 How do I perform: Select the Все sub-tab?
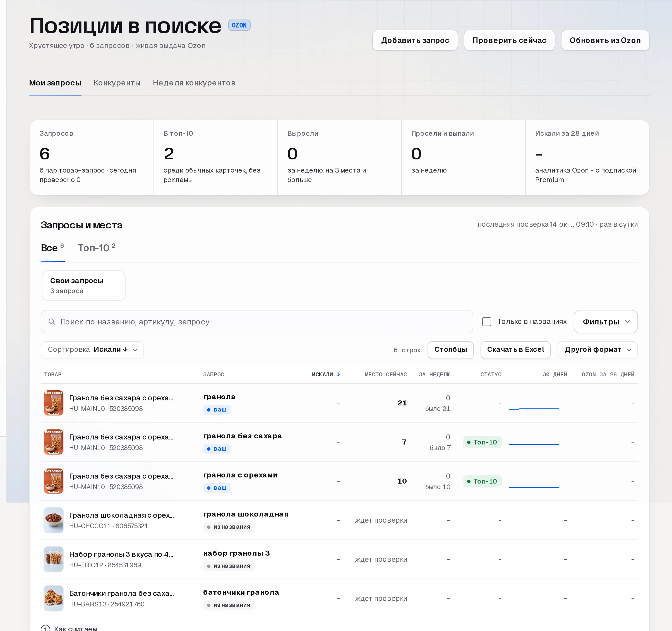tap(52, 248)
